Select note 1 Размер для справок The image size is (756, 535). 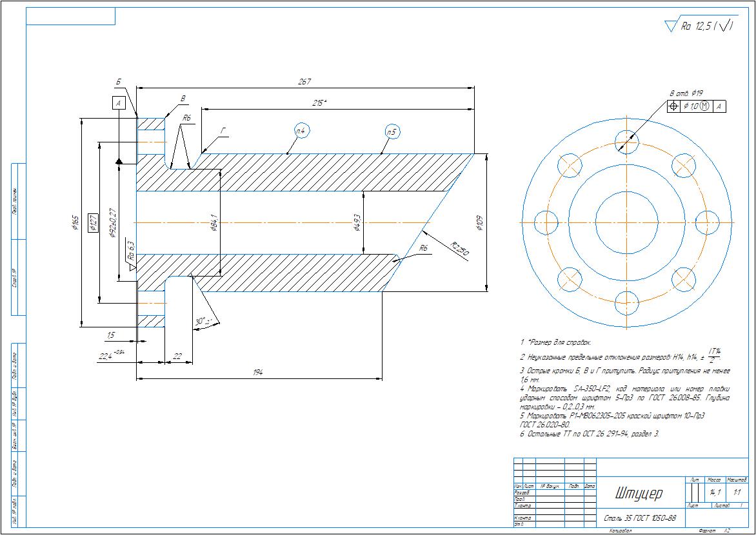coord(556,342)
